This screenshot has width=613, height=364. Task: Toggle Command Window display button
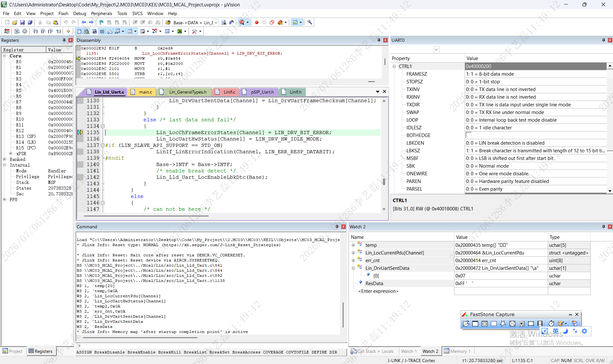tap(79, 31)
